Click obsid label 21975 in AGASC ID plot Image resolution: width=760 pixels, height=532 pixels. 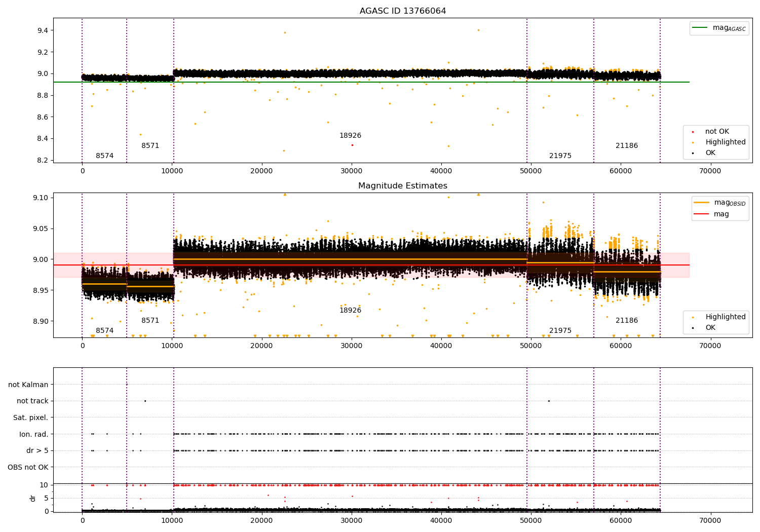560,156
